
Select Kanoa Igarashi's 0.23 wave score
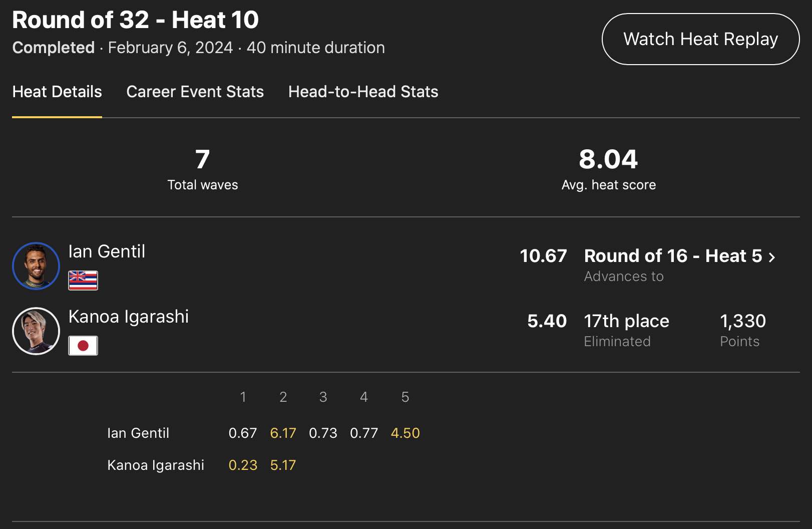pyautogui.click(x=243, y=465)
